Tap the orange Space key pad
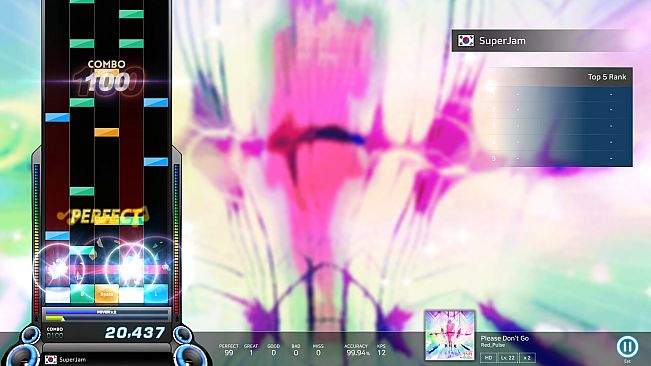 [107, 294]
